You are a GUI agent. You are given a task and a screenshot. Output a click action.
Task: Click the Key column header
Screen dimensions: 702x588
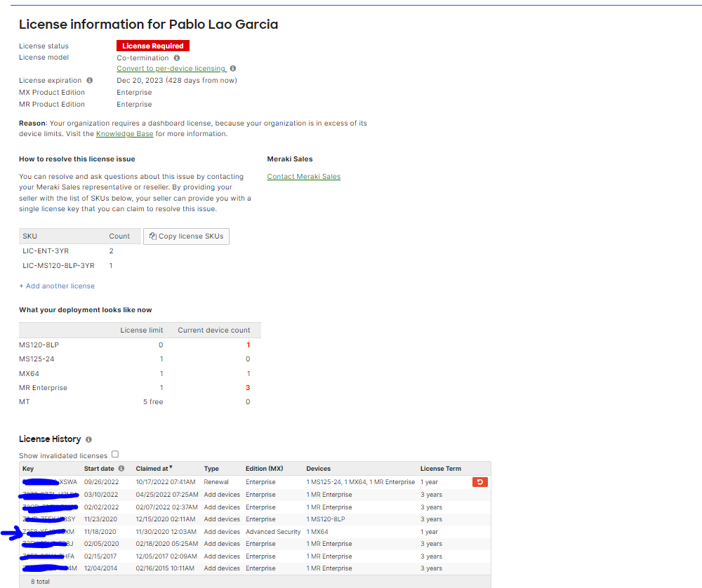click(x=28, y=469)
